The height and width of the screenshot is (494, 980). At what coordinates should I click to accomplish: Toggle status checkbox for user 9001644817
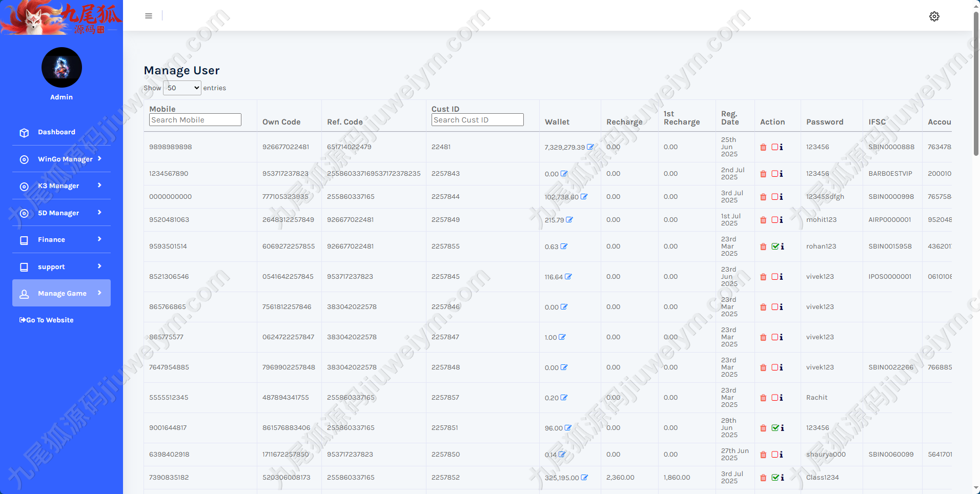[775, 428]
